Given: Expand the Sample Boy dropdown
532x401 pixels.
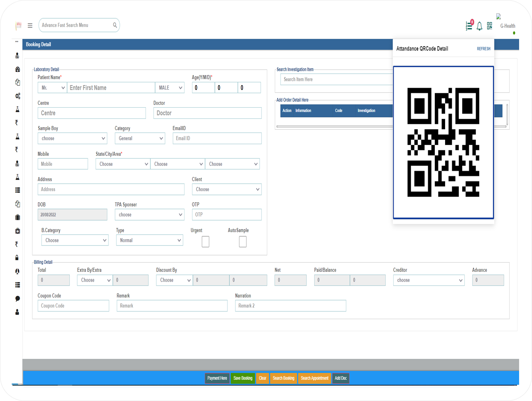Looking at the screenshot, I should [x=73, y=138].
